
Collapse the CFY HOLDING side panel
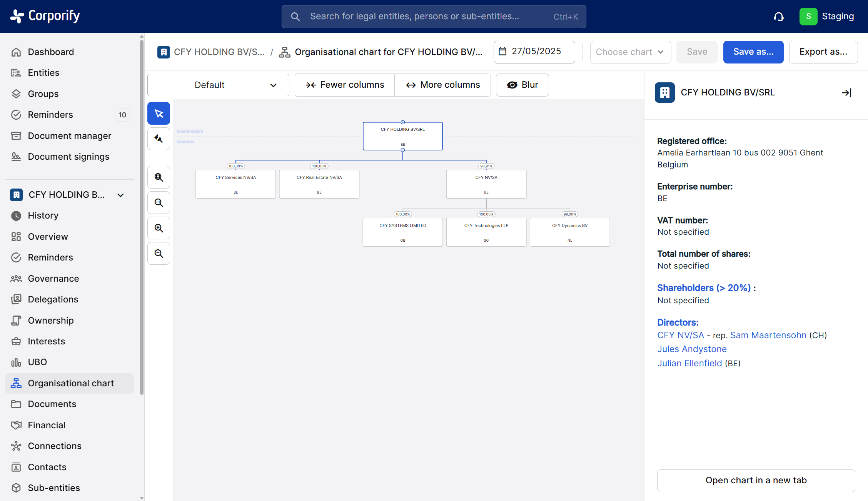point(846,93)
